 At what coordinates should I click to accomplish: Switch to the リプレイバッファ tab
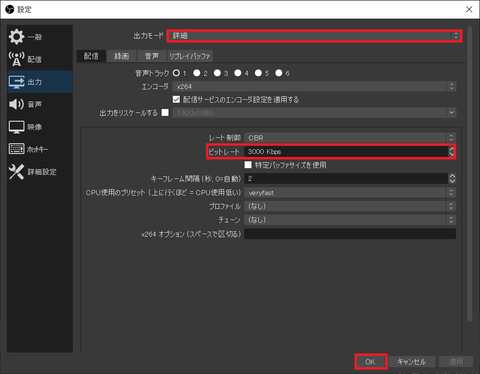pyautogui.click(x=190, y=56)
